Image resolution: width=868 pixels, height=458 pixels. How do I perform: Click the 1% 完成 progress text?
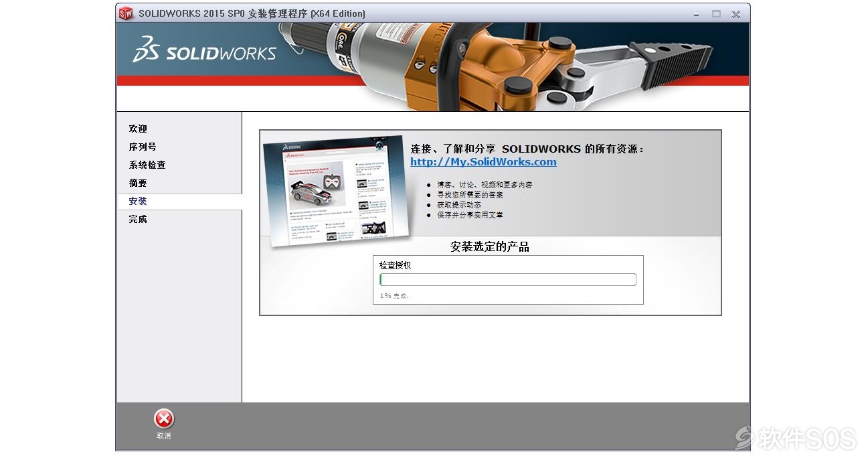(x=394, y=295)
